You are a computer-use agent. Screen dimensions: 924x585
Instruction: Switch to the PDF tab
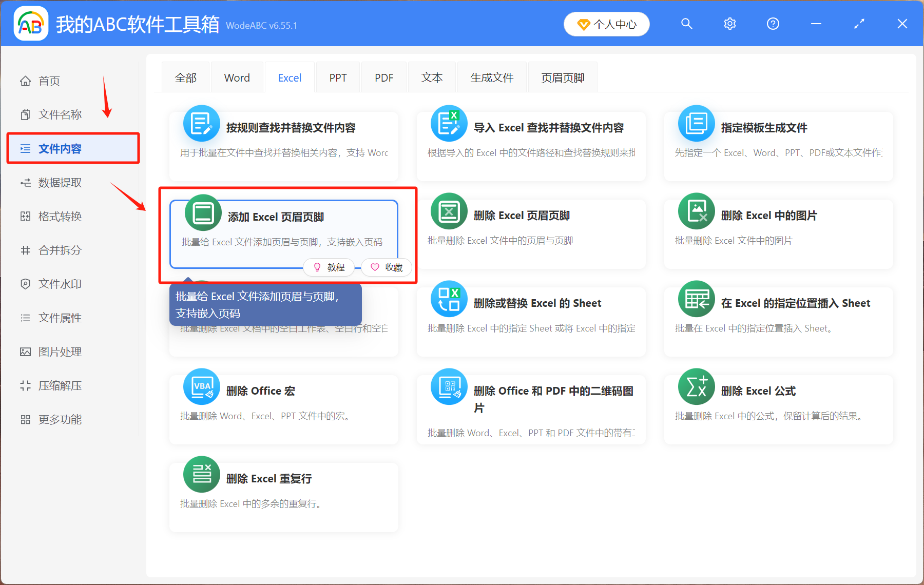pos(383,77)
